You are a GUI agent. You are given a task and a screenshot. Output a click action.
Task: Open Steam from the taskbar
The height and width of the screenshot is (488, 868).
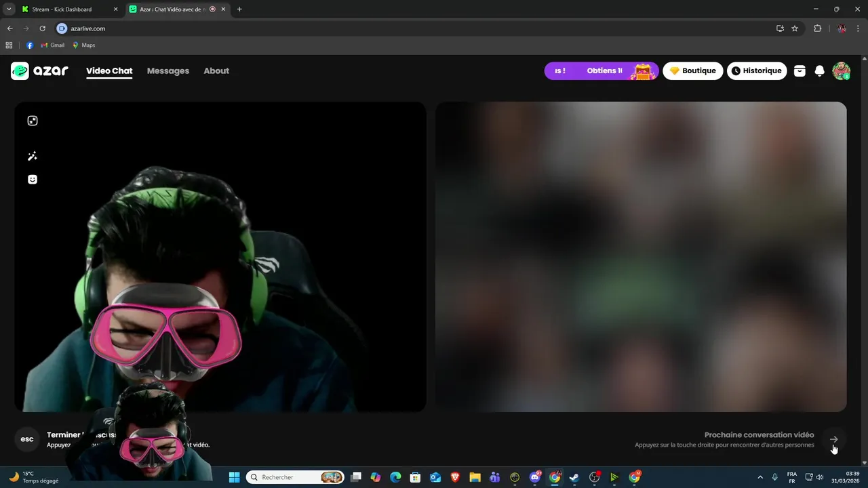click(x=574, y=477)
